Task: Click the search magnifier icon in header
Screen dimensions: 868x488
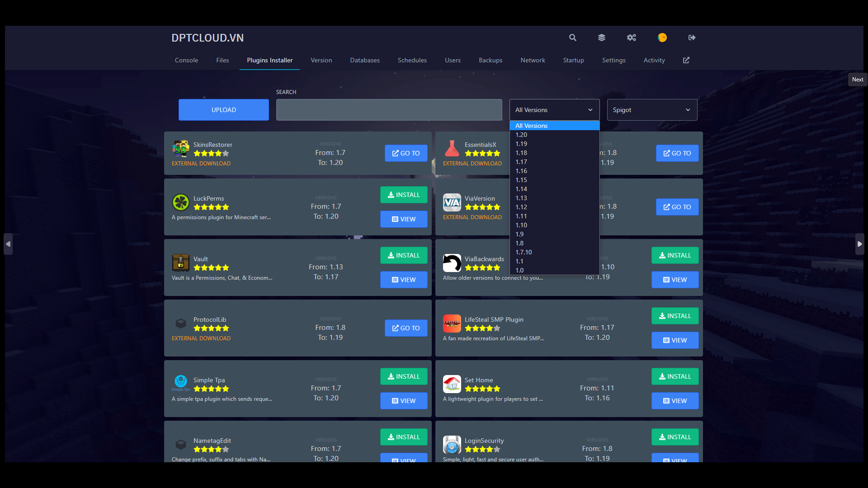Action: pyautogui.click(x=572, y=38)
